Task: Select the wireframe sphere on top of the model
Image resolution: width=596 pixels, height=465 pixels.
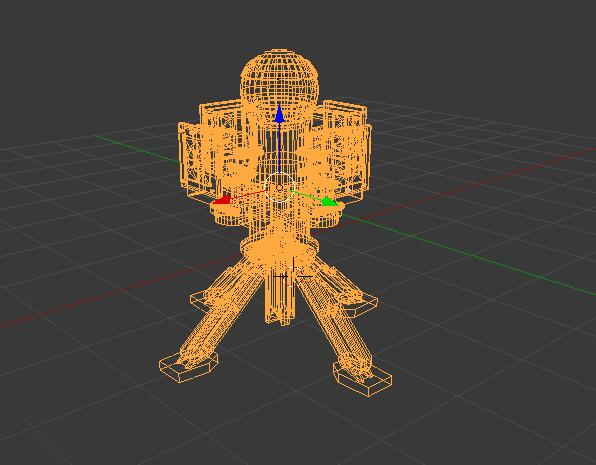Action: click(x=279, y=78)
